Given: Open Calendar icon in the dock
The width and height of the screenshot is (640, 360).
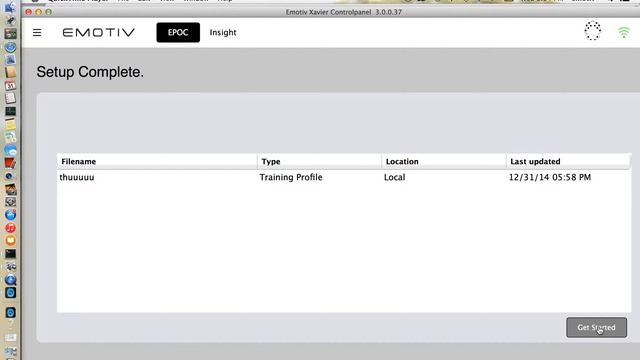Looking at the screenshot, I should (11, 86).
